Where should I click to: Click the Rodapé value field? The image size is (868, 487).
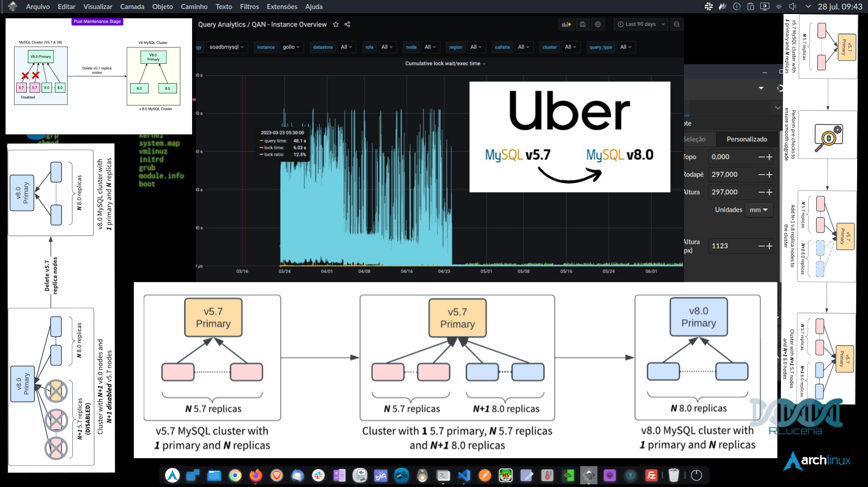(732, 174)
